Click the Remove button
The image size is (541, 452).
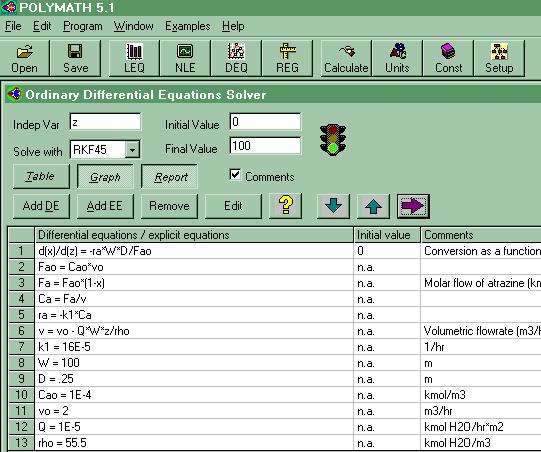(x=169, y=206)
